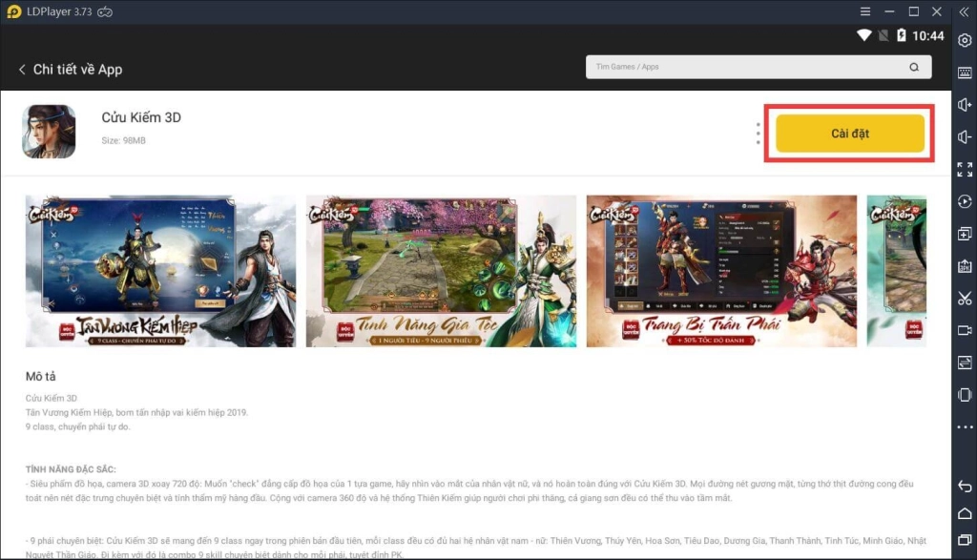Click the Android back arrow in sidebar
977x560 pixels.
[965, 486]
